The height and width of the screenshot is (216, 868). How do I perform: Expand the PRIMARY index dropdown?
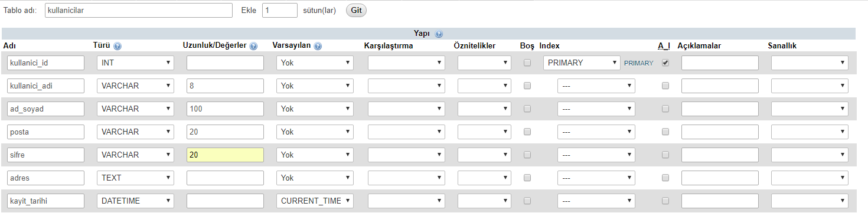pyautogui.click(x=582, y=63)
